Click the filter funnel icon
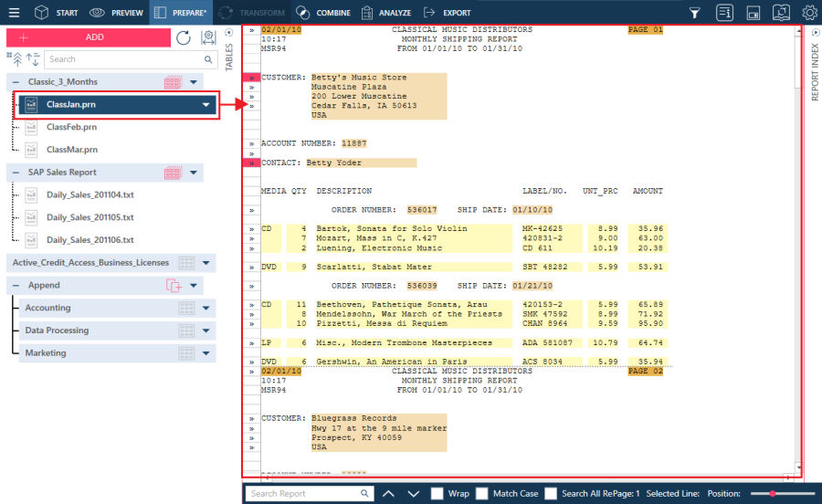822x504 pixels. (695, 13)
